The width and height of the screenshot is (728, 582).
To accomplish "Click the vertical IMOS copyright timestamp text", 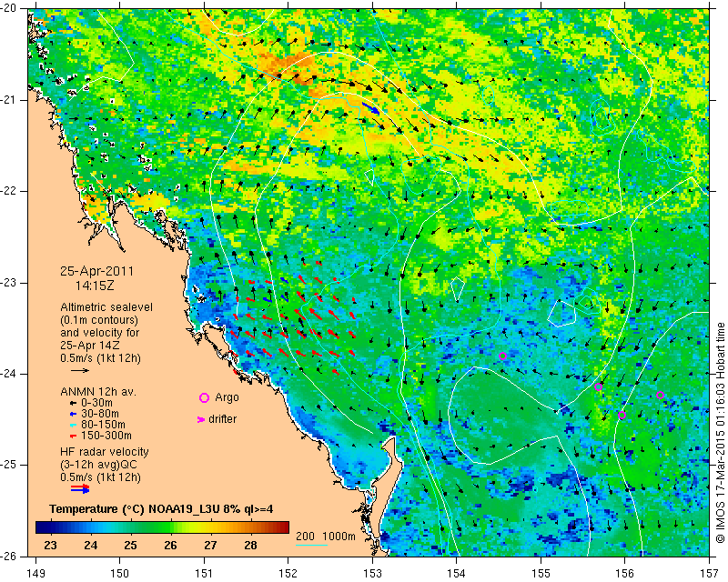I will tap(720, 432).
